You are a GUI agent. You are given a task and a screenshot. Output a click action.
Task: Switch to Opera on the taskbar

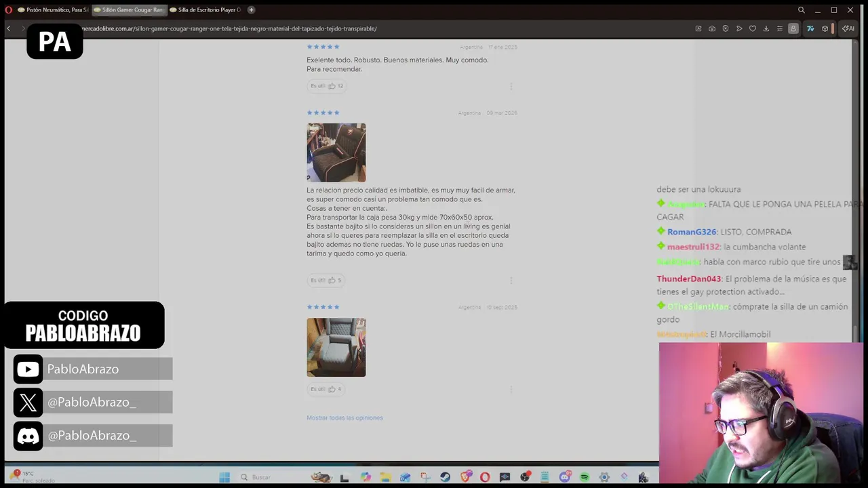(485, 477)
